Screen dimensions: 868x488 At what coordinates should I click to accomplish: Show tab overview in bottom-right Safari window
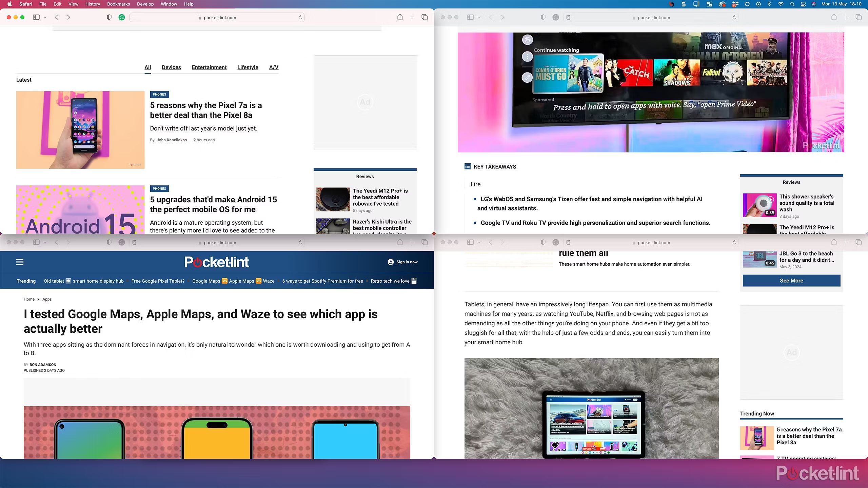click(859, 242)
